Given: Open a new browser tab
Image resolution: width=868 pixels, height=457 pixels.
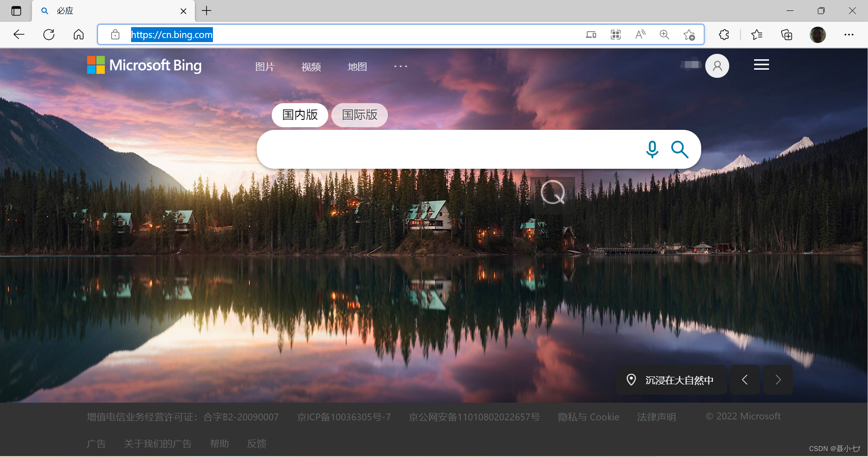Looking at the screenshot, I should [x=207, y=10].
